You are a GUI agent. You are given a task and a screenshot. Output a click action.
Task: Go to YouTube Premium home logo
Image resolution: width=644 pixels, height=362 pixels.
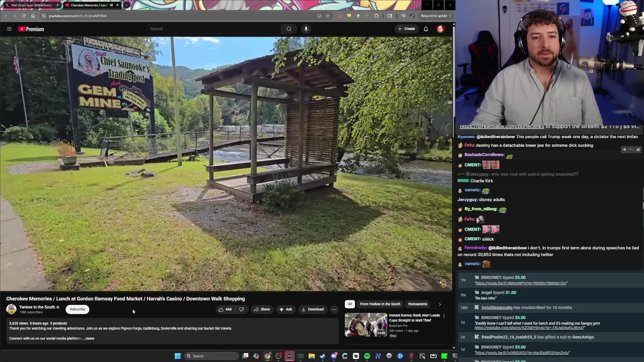[31, 29]
